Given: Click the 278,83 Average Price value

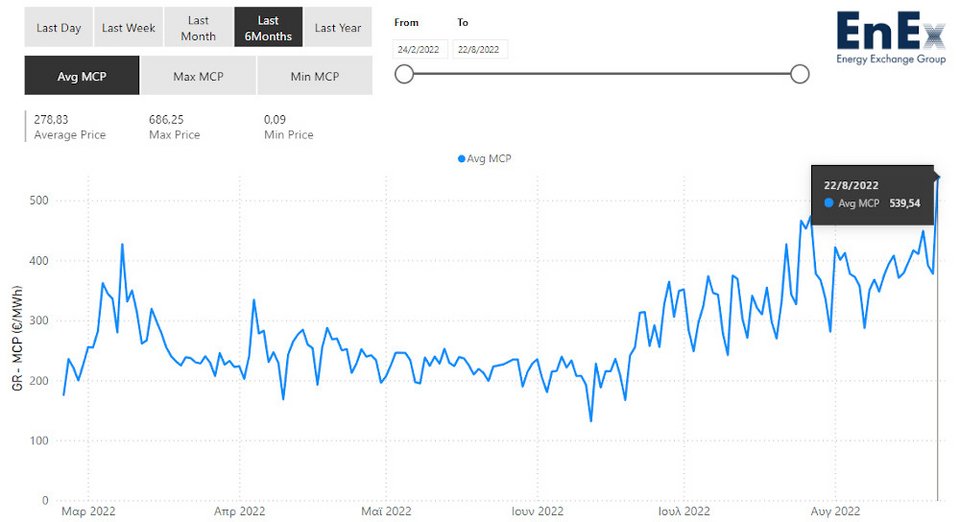Looking at the screenshot, I should (x=51, y=119).
